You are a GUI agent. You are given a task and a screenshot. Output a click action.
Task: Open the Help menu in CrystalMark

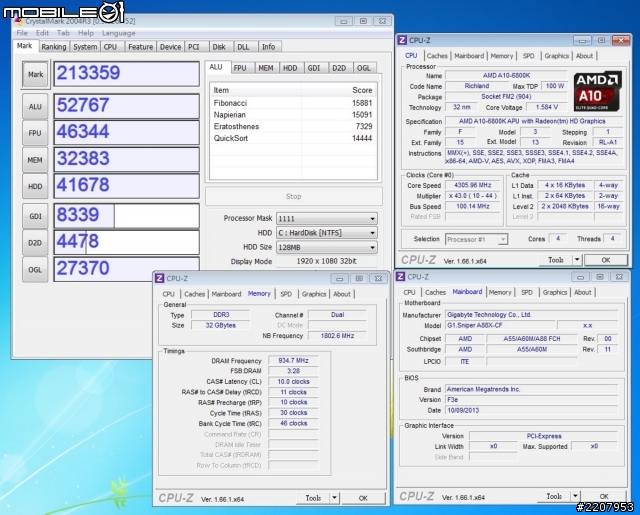(x=86, y=33)
